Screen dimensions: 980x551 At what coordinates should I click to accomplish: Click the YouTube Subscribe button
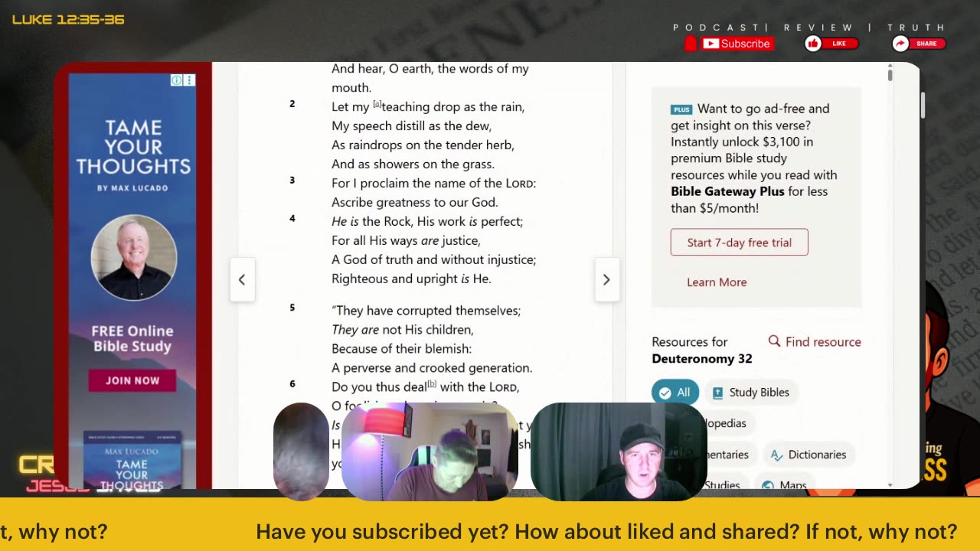[x=737, y=44]
